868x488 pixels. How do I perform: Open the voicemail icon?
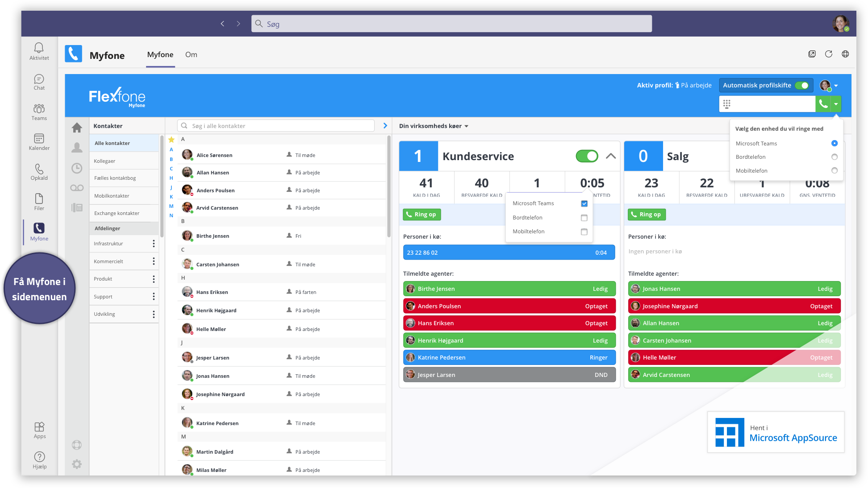click(x=77, y=188)
